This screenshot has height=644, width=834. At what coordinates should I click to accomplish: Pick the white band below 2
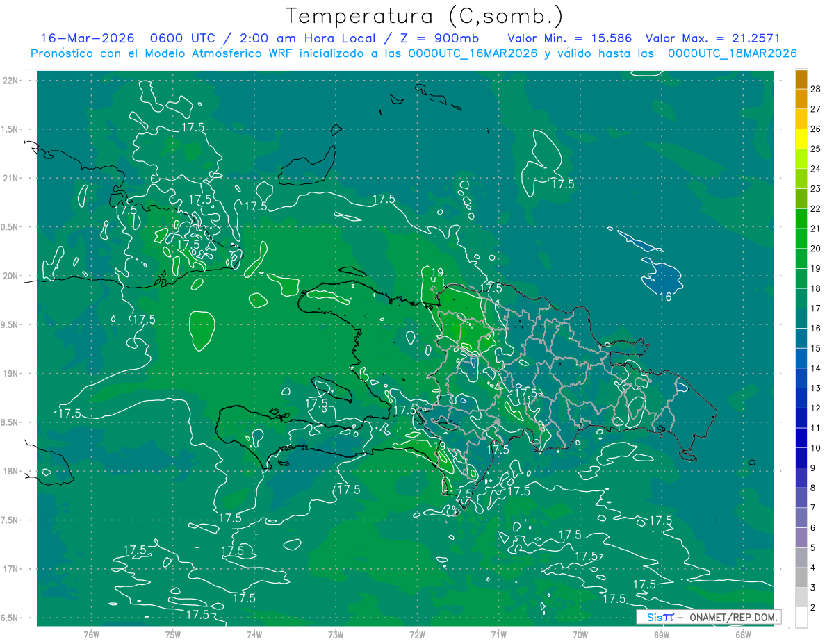click(x=802, y=618)
